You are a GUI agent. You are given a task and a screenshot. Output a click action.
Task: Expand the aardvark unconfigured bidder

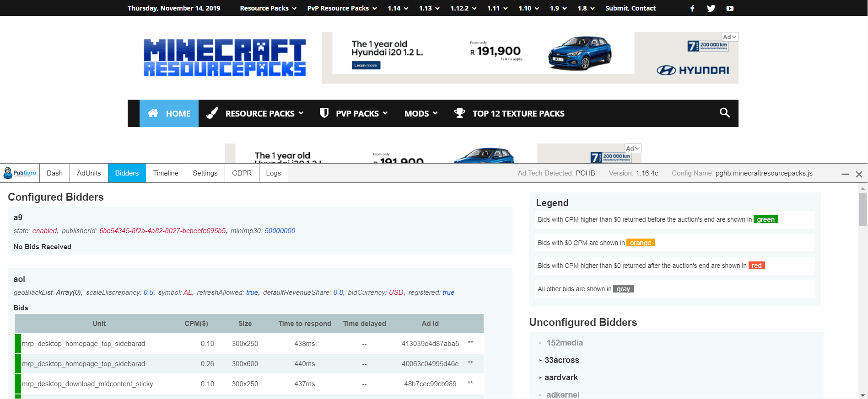[x=558, y=378]
